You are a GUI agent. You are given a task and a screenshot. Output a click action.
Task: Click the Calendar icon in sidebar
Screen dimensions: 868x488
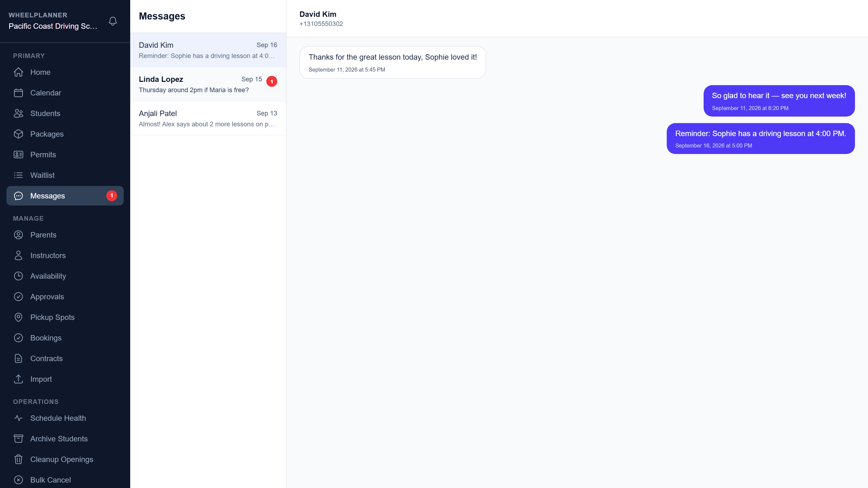pyautogui.click(x=18, y=93)
